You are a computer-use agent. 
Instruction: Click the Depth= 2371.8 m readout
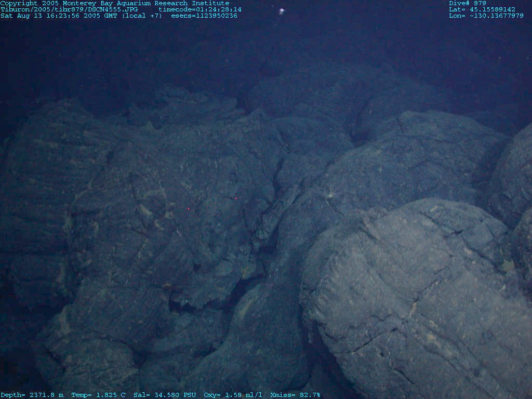tap(32, 395)
